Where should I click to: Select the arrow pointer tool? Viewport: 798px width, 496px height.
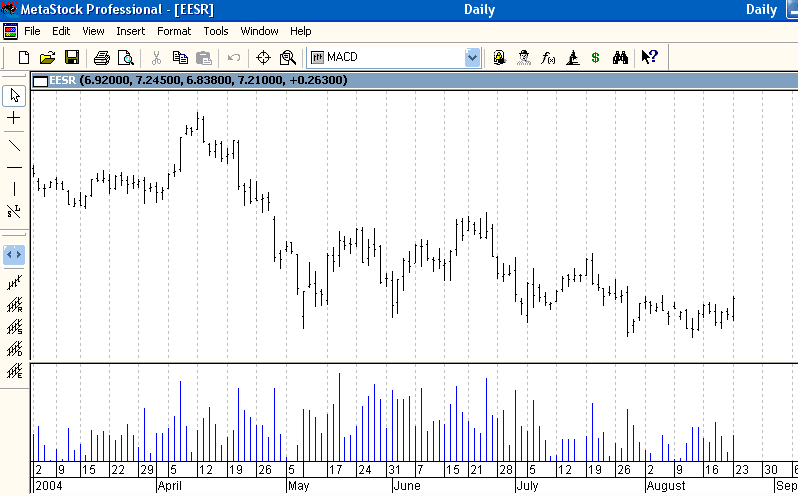(x=14, y=96)
